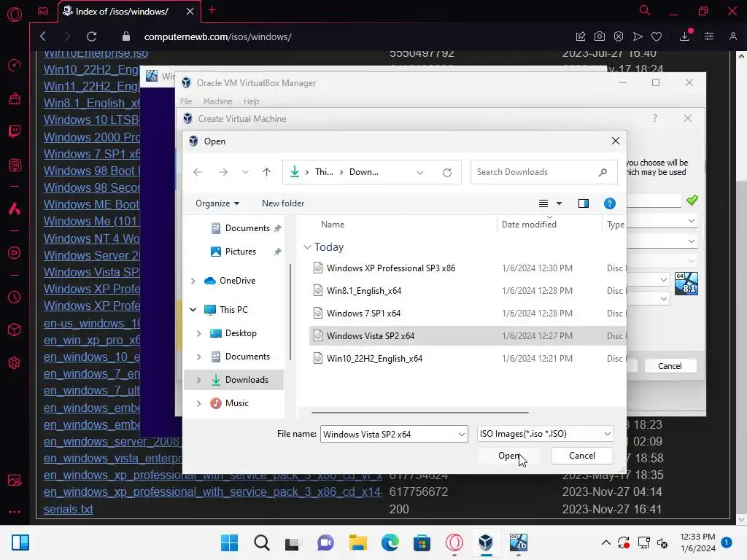Screen dimensions: 747x560
Task: Reload the computernewb.com page
Action: [91, 36]
